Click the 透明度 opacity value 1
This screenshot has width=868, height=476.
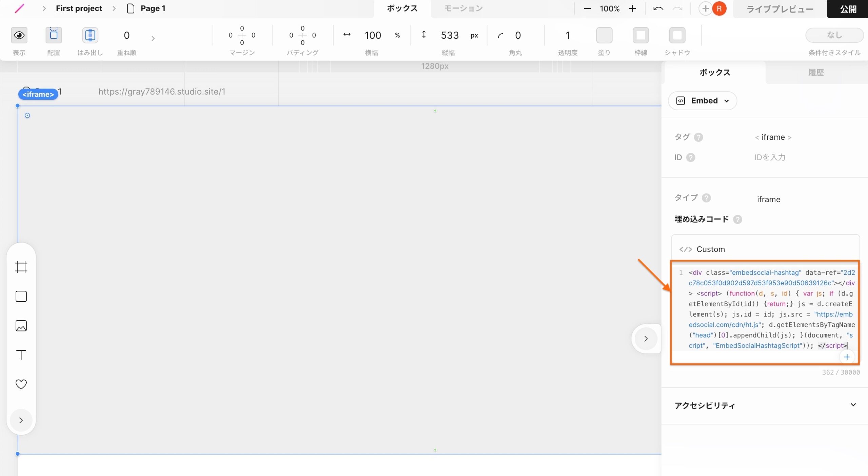tap(568, 35)
